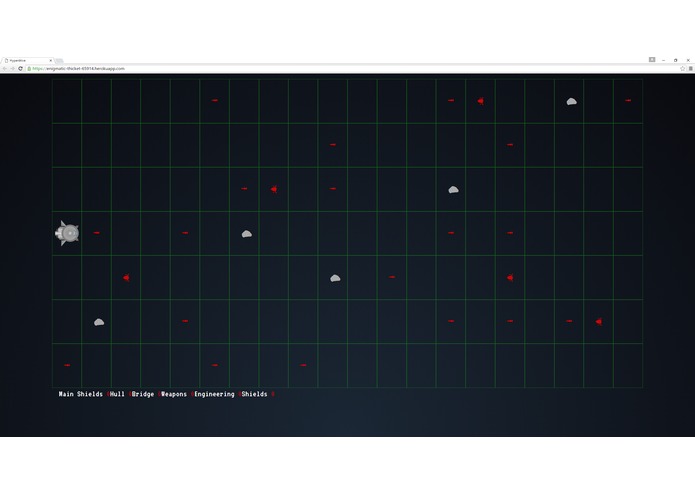Screen dimensions: 695x494
Task: Target the enemy ship diagonally below the player ship
Action: pos(126,278)
